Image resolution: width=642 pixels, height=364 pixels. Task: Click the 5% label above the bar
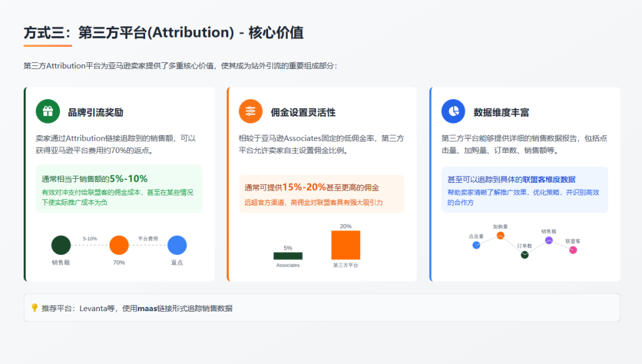click(288, 248)
